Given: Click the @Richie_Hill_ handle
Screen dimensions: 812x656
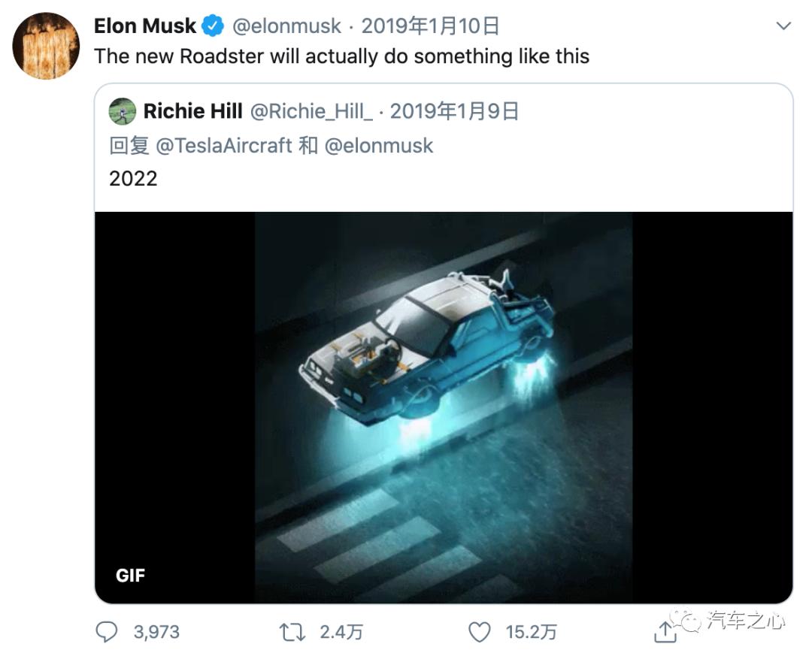Looking at the screenshot, I should tap(311, 112).
